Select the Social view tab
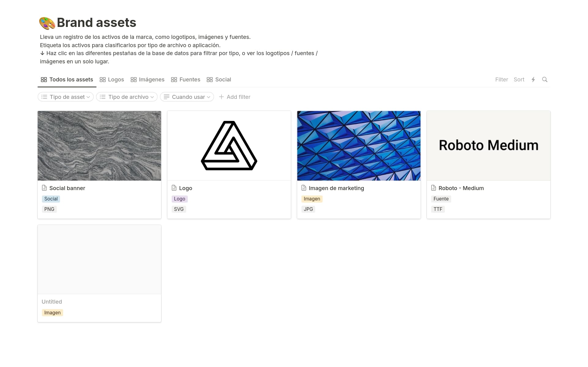The width and height of the screenshot is (588, 367). (x=219, y=80)
